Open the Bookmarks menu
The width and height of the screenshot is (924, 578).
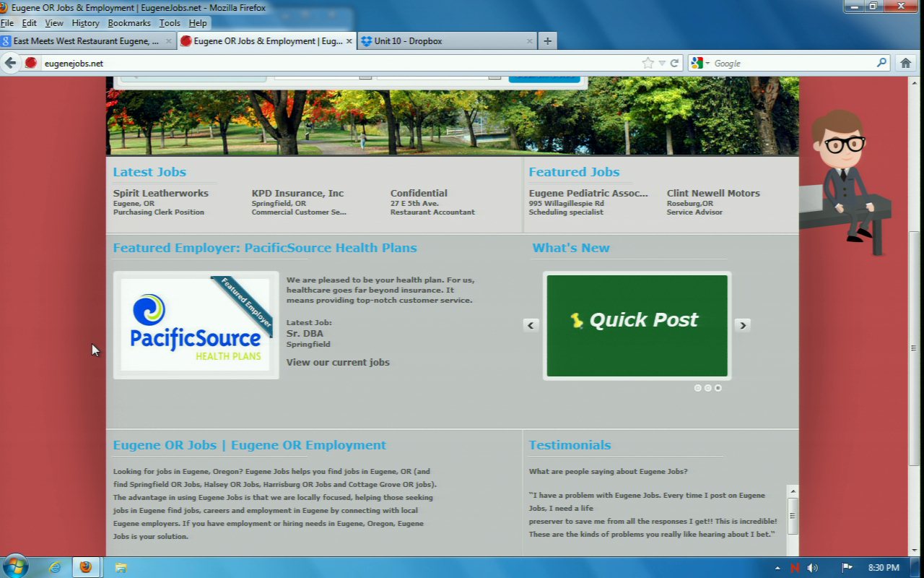(x=128, y=23)
